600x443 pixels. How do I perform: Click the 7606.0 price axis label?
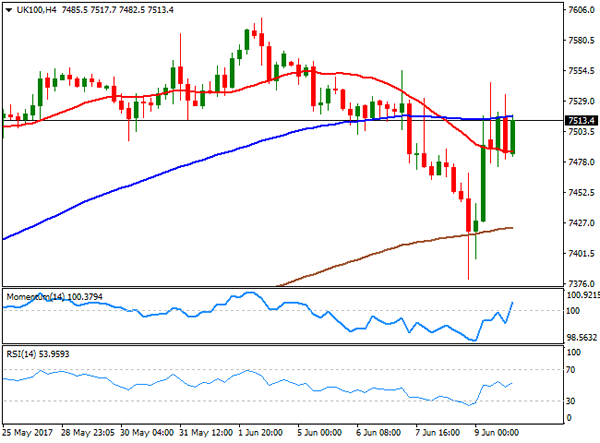pos(581,10)
